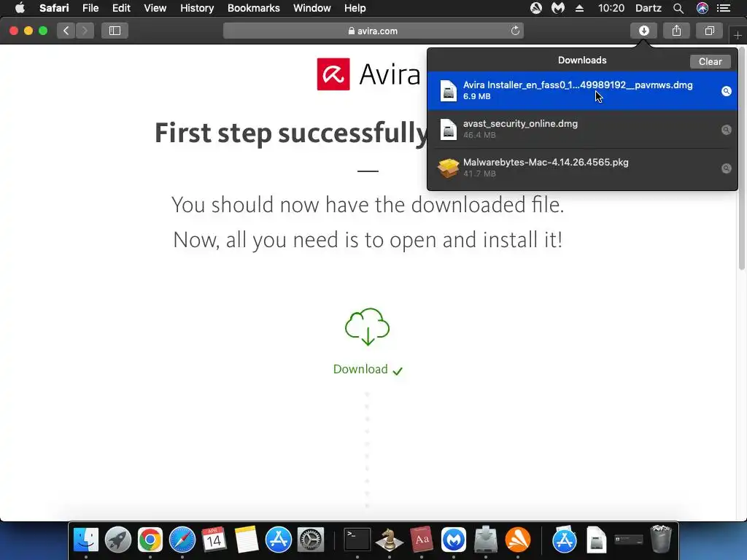Reveal avast_security_online.dmg in Finder using its magnifier
This screenshot has height=560, width=747.
click(x=726, y=130)
